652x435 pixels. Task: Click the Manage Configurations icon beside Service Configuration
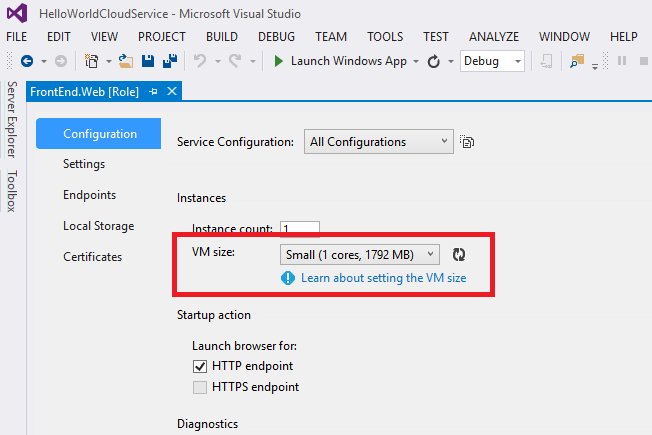(467, 142)
